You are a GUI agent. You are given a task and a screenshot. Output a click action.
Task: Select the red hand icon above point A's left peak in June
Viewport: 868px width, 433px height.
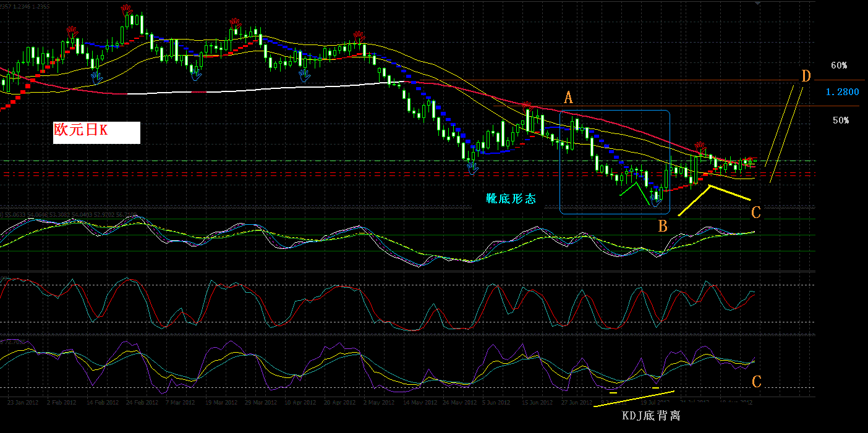tap(528, 107)
